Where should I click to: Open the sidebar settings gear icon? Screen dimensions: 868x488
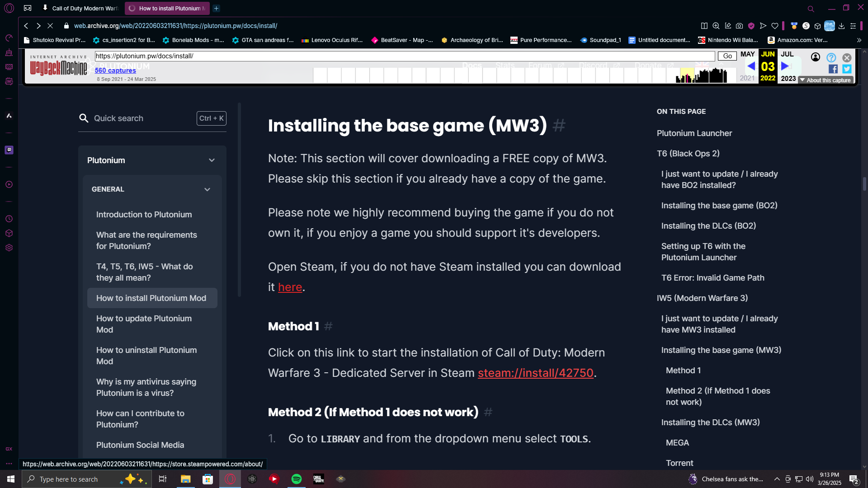(x=9, y=248)
